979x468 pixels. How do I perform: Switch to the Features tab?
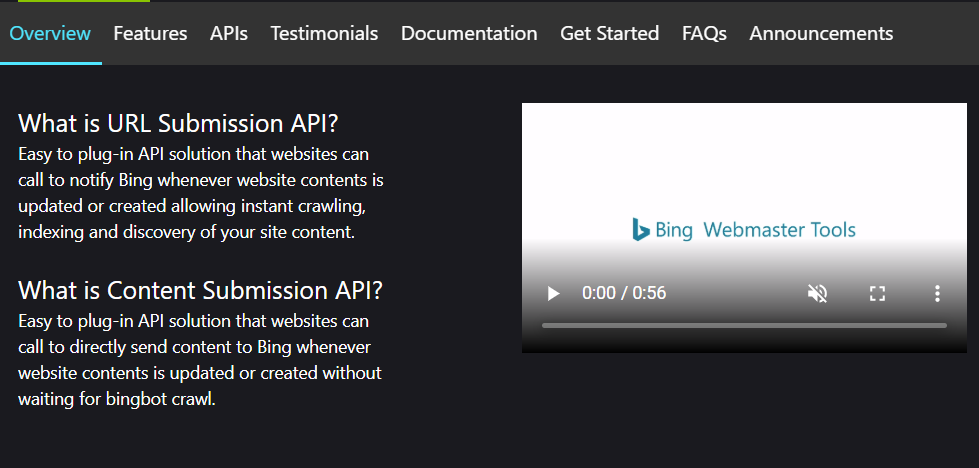pos(150,33)
